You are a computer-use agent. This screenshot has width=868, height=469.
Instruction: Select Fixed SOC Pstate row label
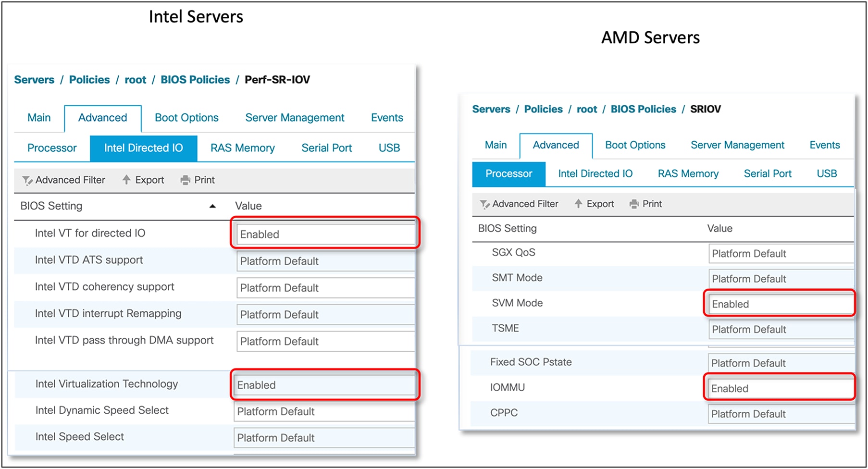(531, 362)
